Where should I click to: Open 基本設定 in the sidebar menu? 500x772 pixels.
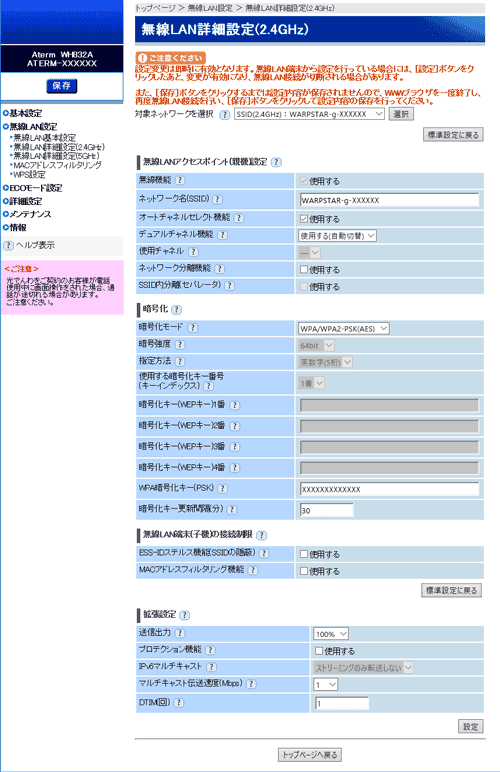click(x=26, y=113)
